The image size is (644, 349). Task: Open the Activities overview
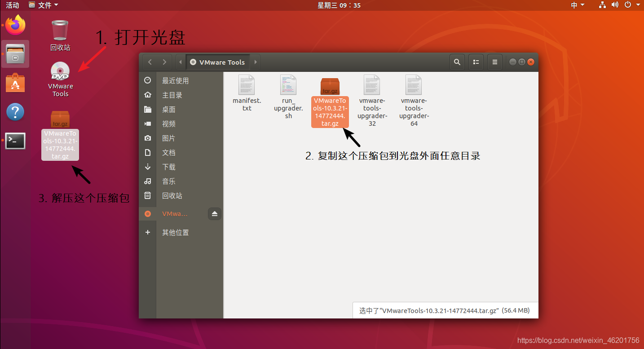tap(13, 5)
